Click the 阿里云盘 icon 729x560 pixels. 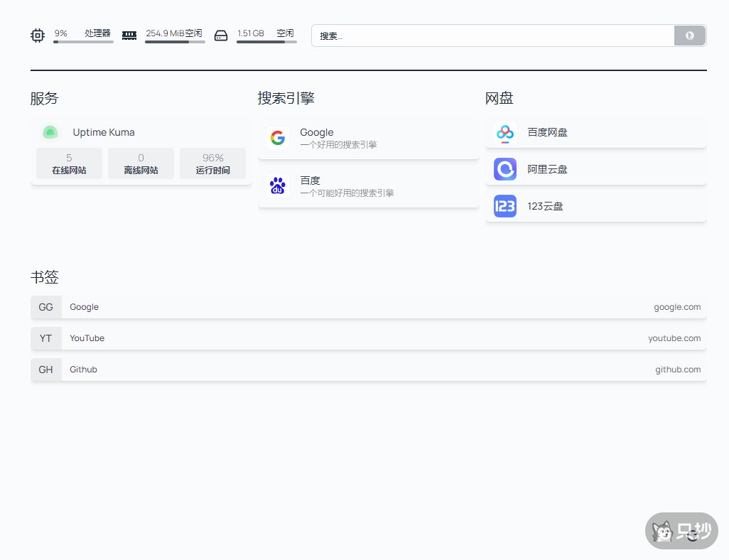click(505, 169)
